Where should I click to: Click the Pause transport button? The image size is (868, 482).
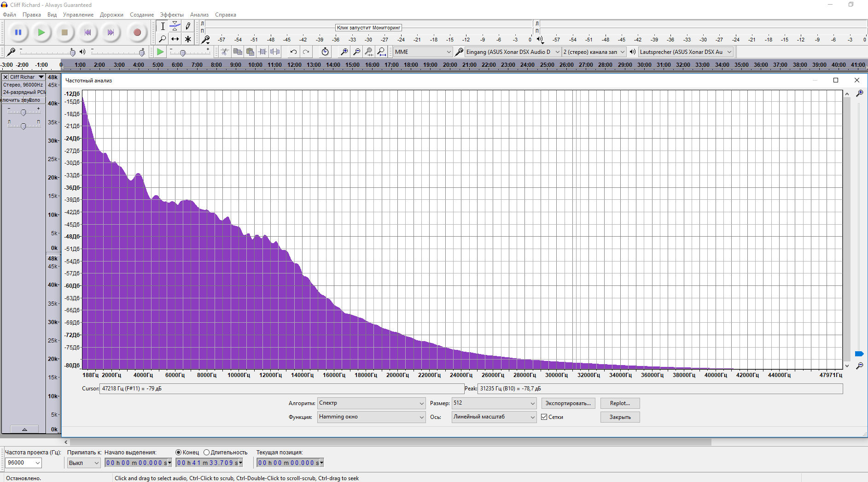tap(18, 32)
